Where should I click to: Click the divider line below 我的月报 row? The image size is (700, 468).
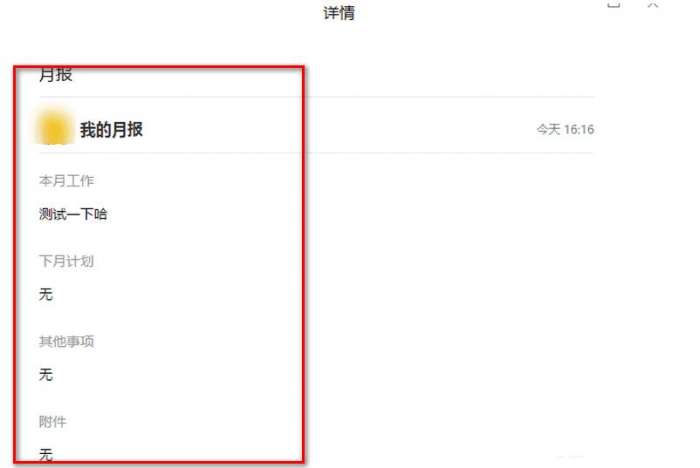coord(317,153)
